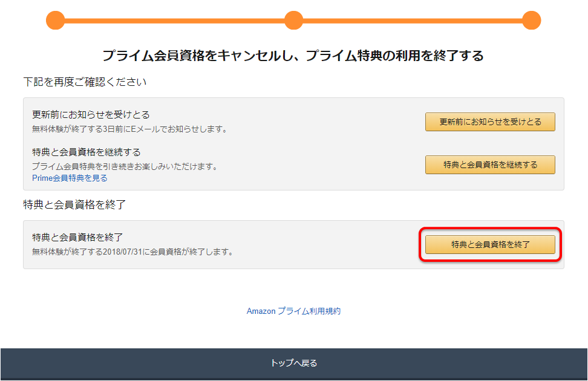Click the 特典と会員資格を終了 title inside bottom card
This screenshot has height=381, width=588.
(x=77, y=237)
